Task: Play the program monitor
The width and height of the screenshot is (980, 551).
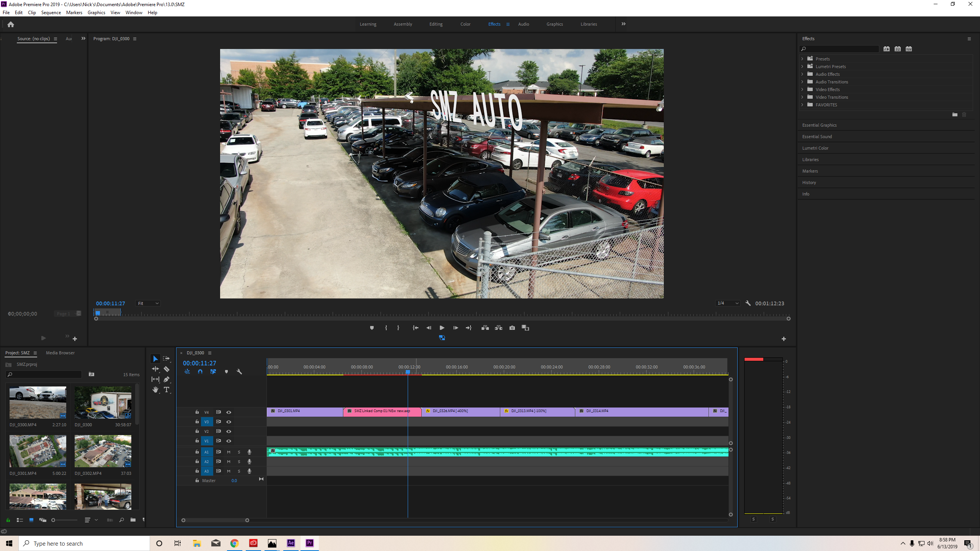Action: point(442,328)
